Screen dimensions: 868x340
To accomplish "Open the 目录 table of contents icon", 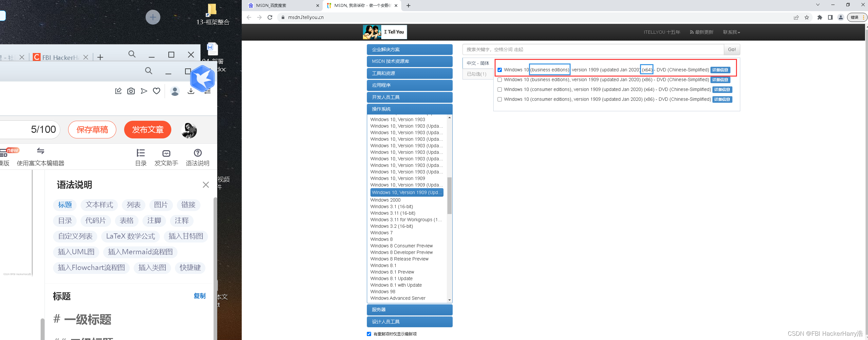I will [141, 157].
